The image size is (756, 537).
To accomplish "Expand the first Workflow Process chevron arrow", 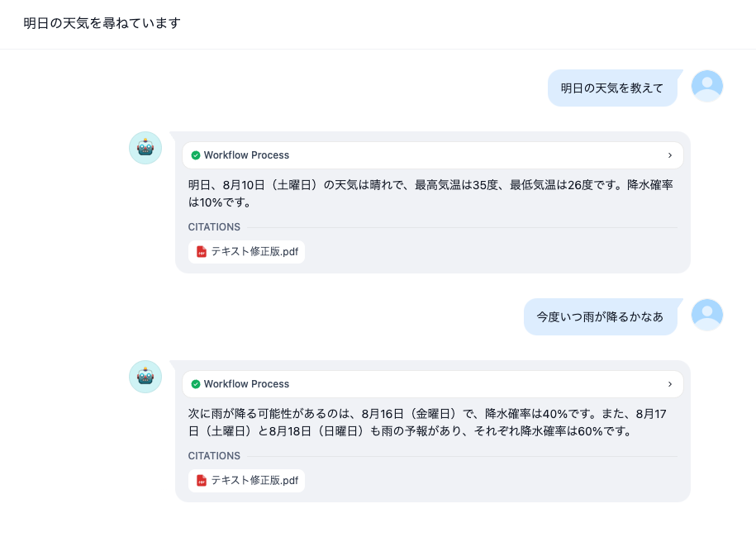I will [x=669, y=155].
